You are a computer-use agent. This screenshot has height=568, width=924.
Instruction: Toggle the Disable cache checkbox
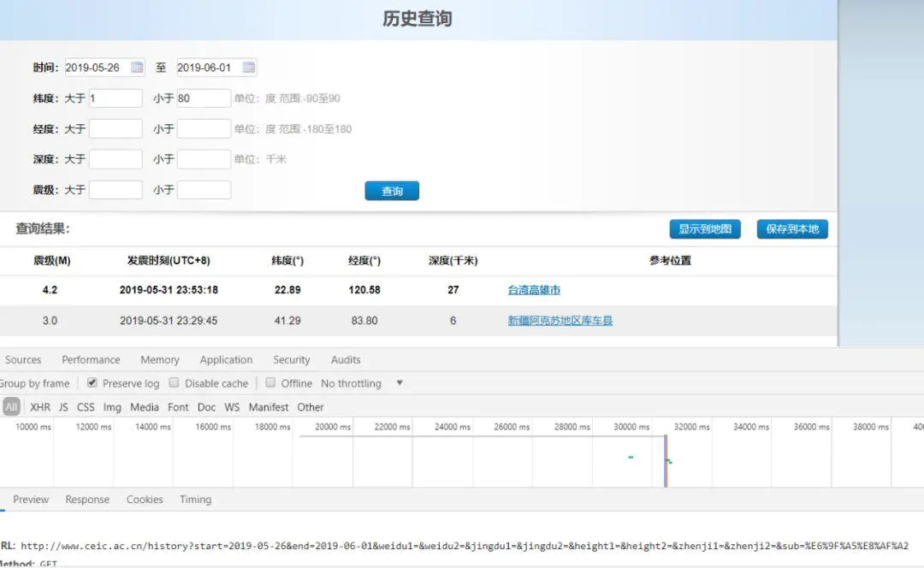174,382
